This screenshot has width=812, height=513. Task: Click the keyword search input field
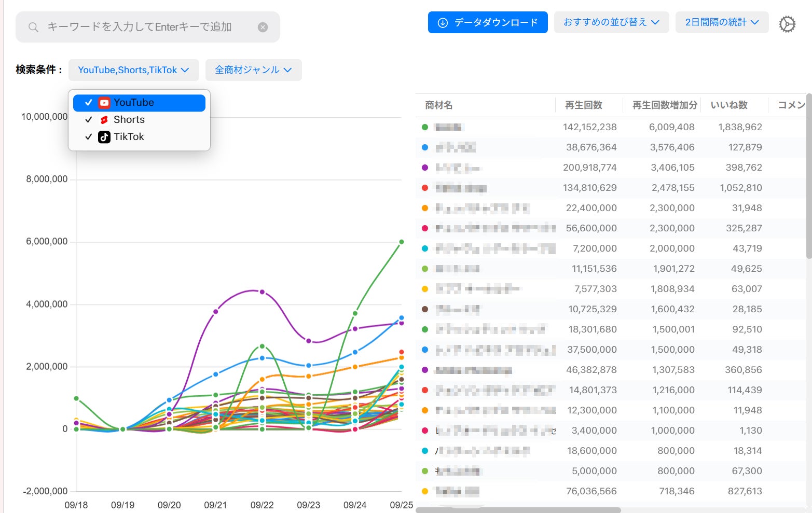point(148,27)
